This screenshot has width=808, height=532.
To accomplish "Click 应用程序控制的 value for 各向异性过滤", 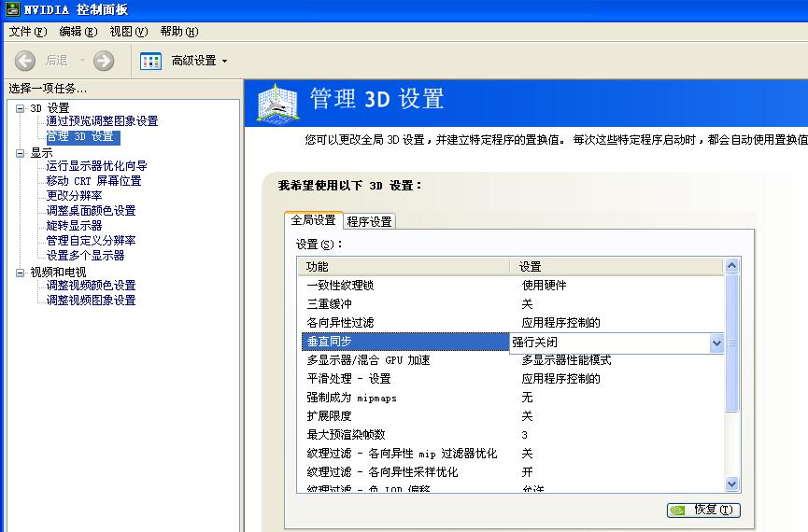I will [560, 323].
